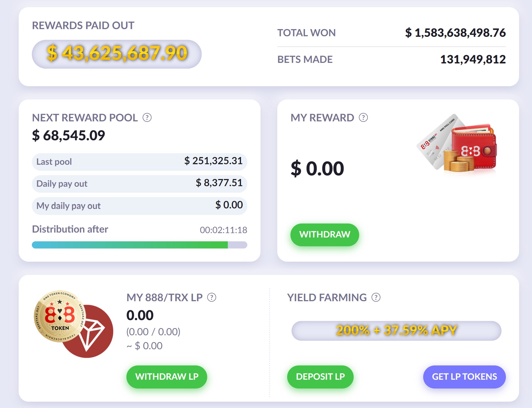The image size is (532, 408).
Task: Click the 200% + 37.59% APY banner
Action: (396, 331)
